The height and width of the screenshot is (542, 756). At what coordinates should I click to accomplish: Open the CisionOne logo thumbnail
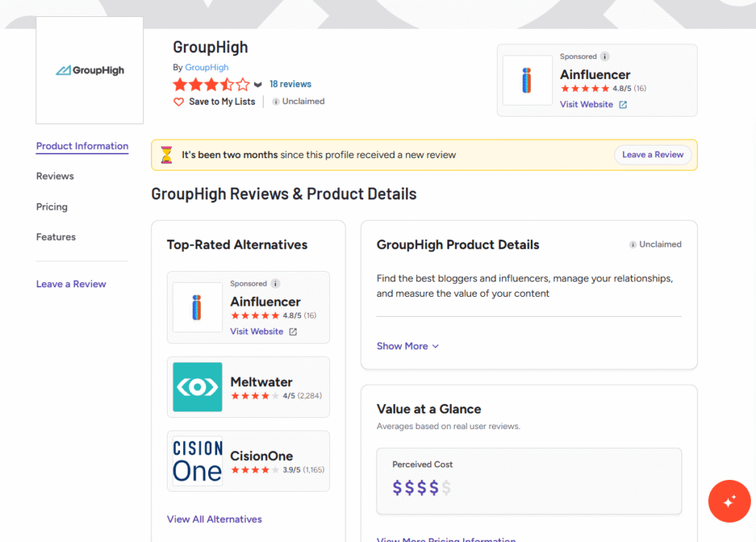(197, 461)
